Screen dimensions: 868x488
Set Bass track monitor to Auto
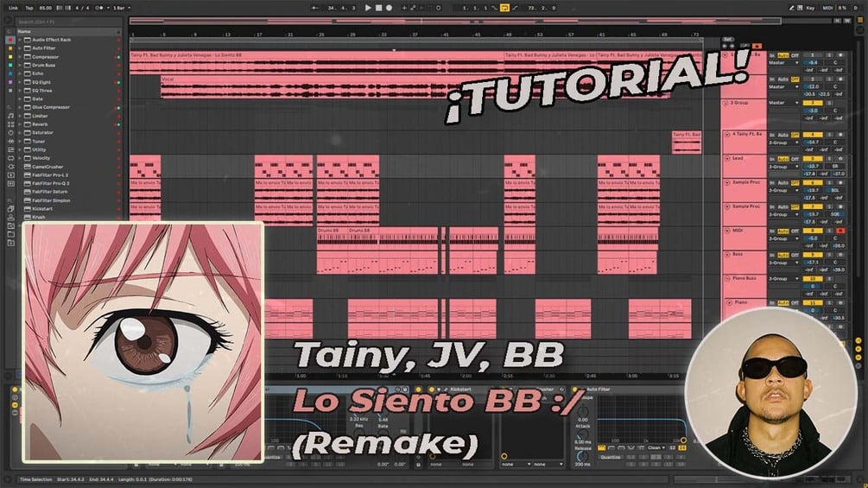(782, 255)
